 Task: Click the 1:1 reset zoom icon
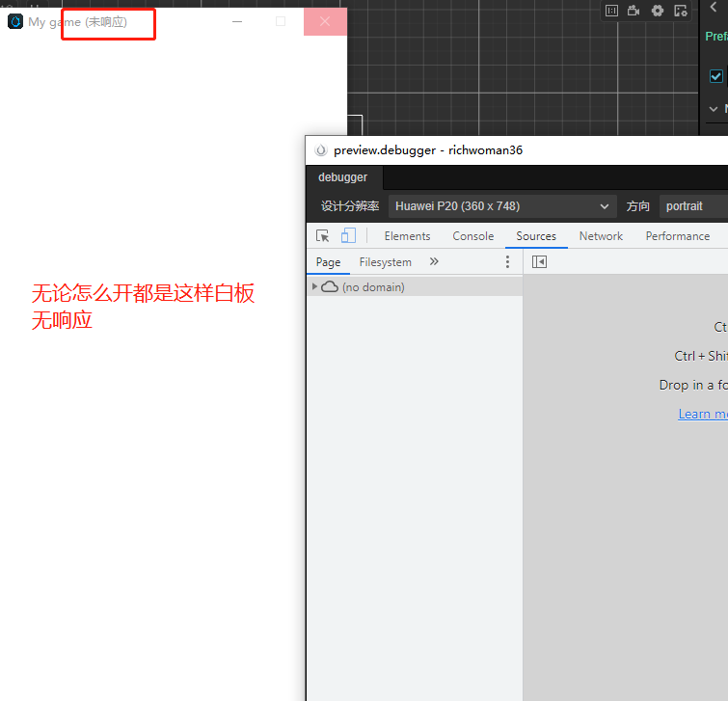click(612, 11)
